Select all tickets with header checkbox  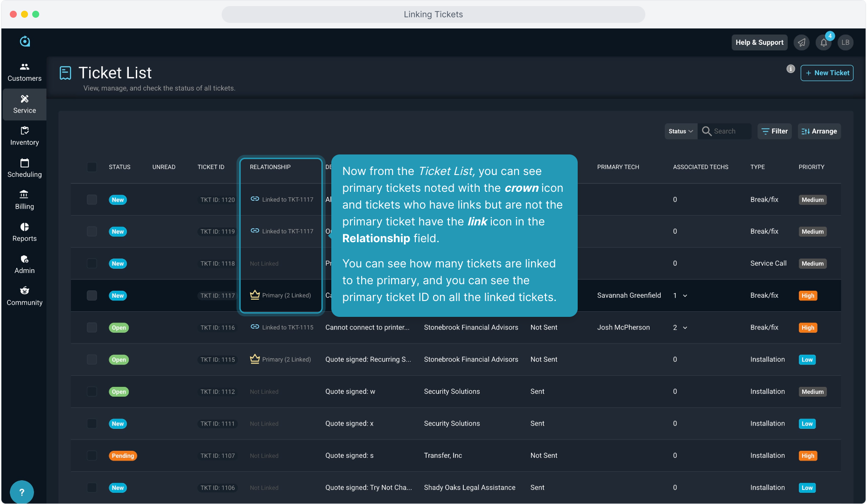[92, 167]
